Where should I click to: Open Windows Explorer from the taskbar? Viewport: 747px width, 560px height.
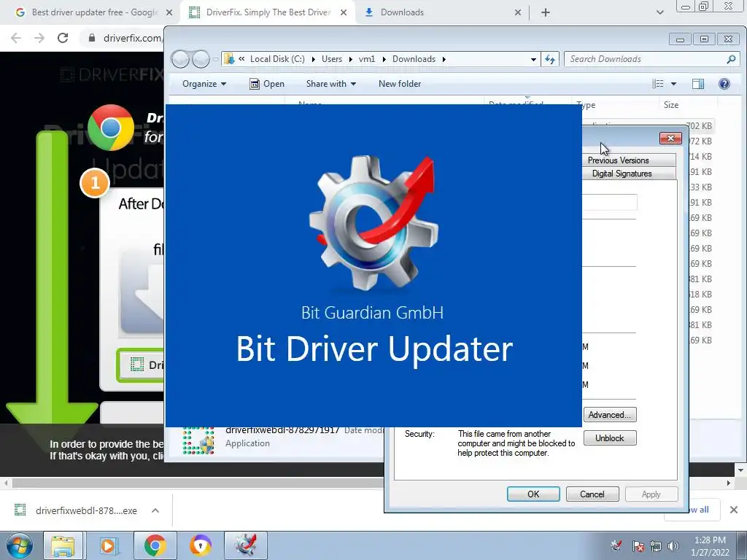pyautogui.click(x=63, y=545)
